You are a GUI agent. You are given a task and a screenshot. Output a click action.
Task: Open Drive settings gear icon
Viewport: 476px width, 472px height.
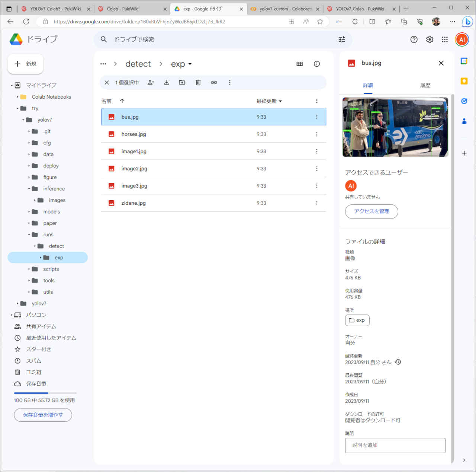(x=430, y=39)
